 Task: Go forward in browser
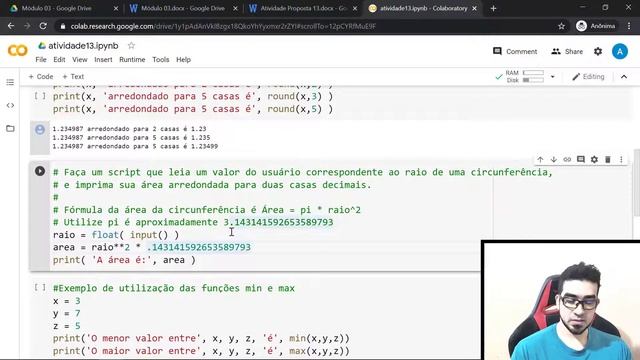[x=27, y=26]
